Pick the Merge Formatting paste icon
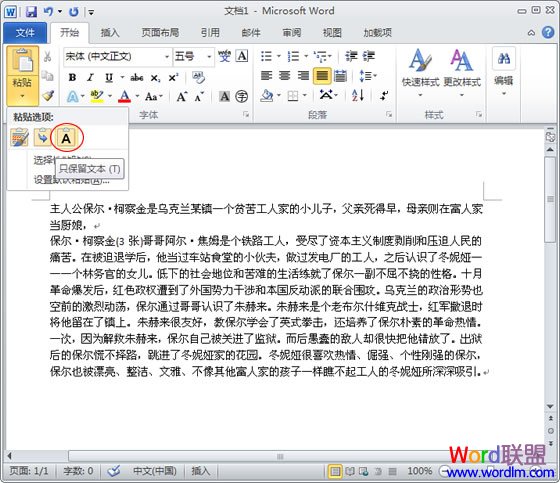Image resolution: width=560 pixels, height=483 pixels. [42, 137]
